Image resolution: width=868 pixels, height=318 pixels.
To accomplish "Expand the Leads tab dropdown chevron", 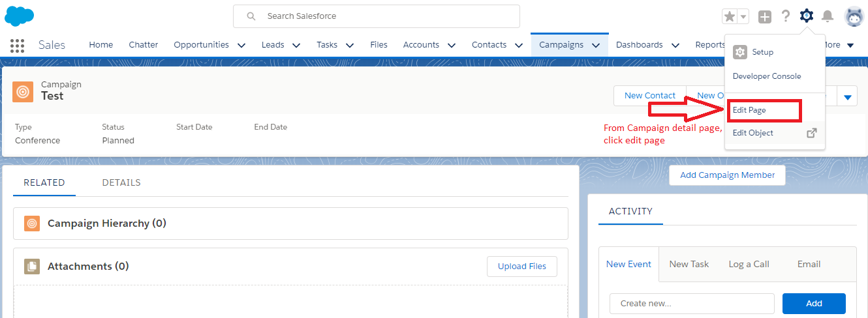I will [x=296, y=45].
